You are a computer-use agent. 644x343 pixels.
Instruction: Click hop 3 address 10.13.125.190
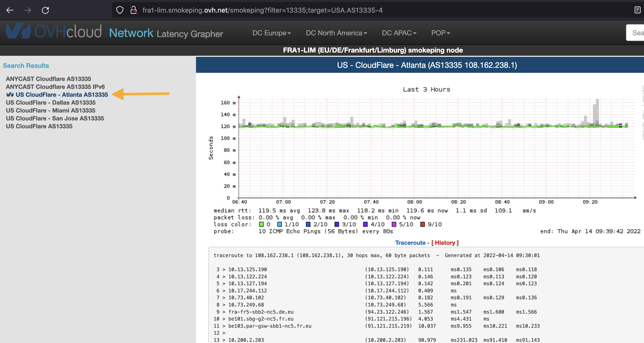[x=248, y=269]
